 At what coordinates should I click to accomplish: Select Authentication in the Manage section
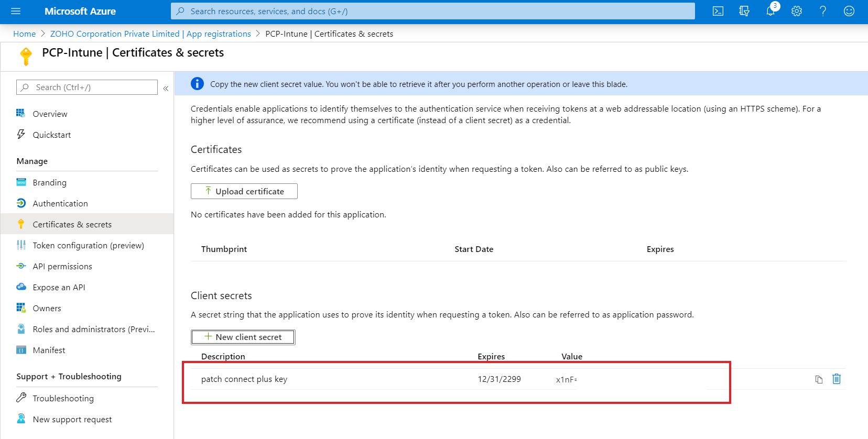pyautogui.click(x=60, y=203)
